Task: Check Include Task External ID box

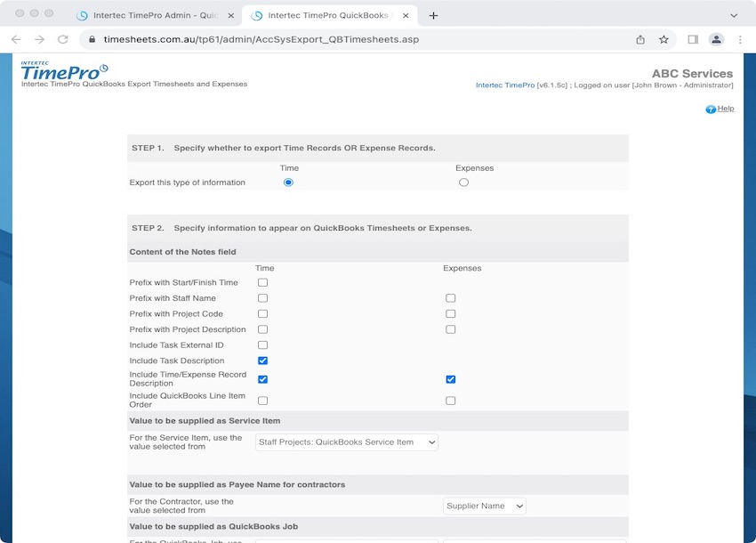Action: [x=262, y=345]
